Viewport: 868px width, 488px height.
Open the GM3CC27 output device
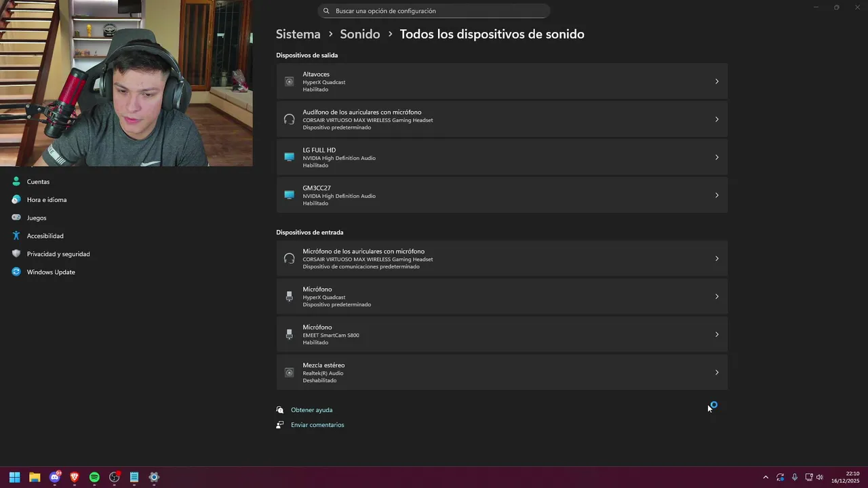[502, 195]
